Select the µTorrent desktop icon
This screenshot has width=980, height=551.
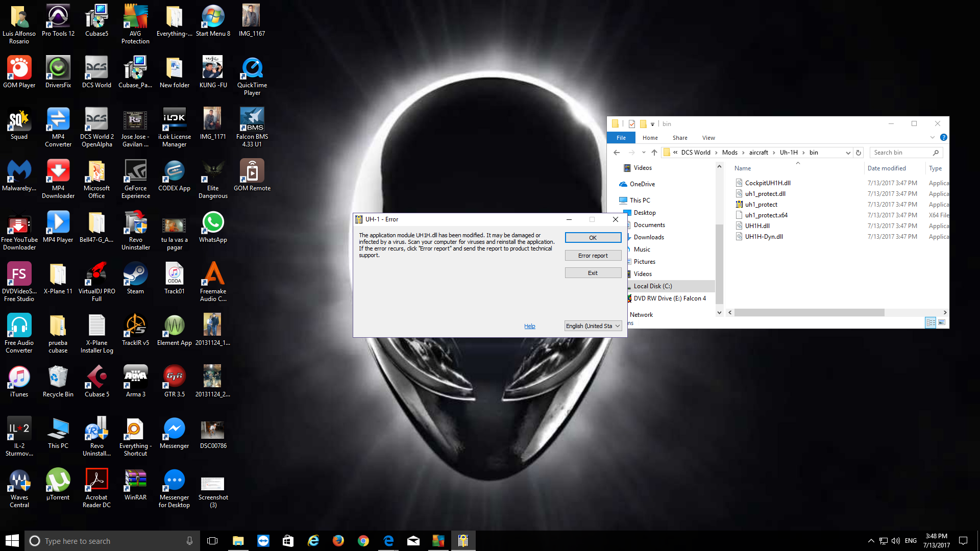click(x=58, y=484)
